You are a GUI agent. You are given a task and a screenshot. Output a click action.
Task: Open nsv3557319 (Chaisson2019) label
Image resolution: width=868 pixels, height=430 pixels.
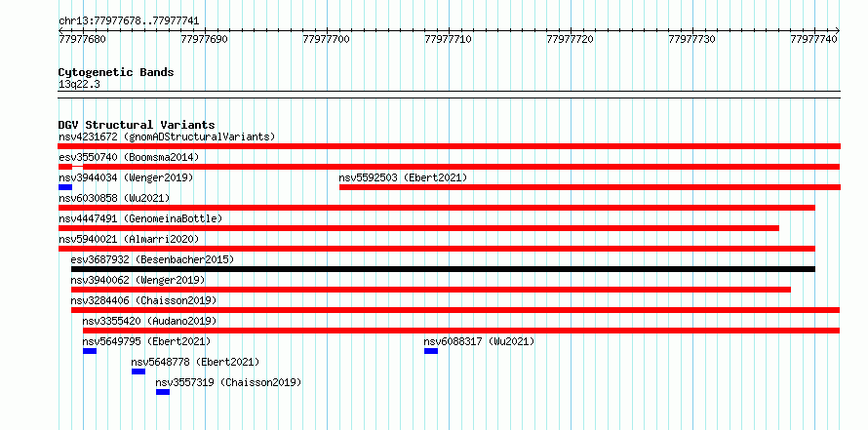(x=228, y=382)
